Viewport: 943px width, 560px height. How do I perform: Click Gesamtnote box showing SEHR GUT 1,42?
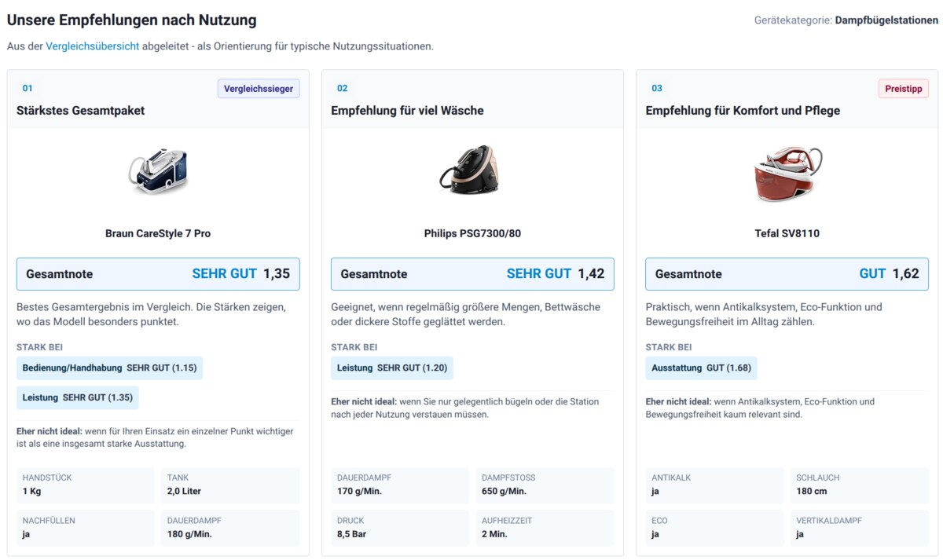[472, 274]
